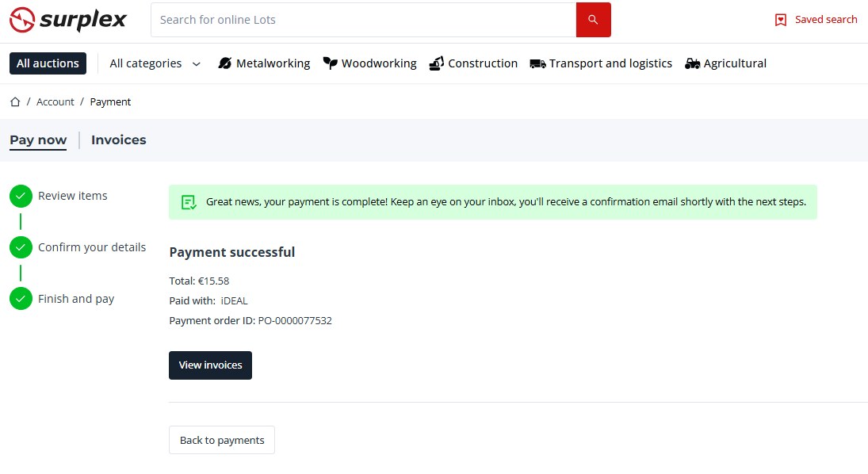Click the Metalworking category icon
The image size is (868, 474).
224,63
